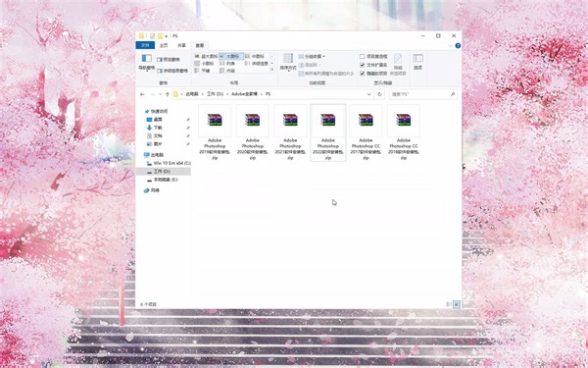Image resolution: width=588 pixels, height=368 pixels.
Task: Go up one folder level arrow
Action: 168,94
